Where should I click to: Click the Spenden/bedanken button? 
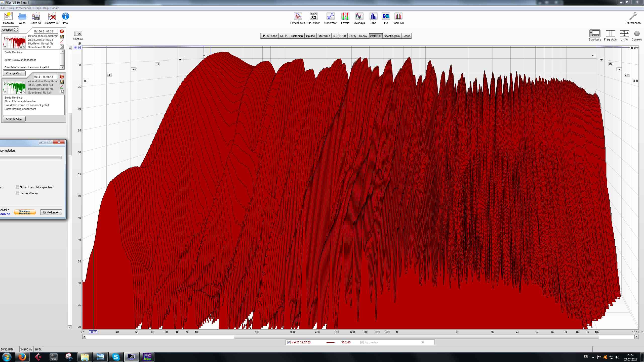pos(25,212)
